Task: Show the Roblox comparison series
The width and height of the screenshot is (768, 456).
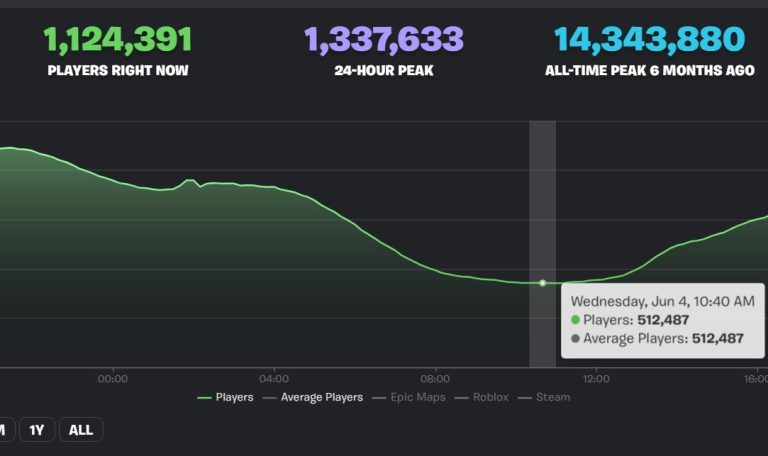Action: (x=482, y=397)
